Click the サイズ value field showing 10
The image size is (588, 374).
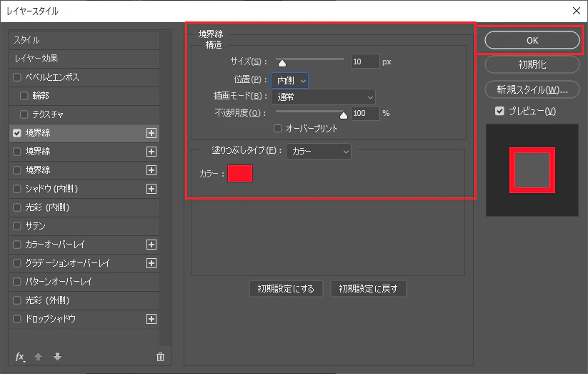365,61
